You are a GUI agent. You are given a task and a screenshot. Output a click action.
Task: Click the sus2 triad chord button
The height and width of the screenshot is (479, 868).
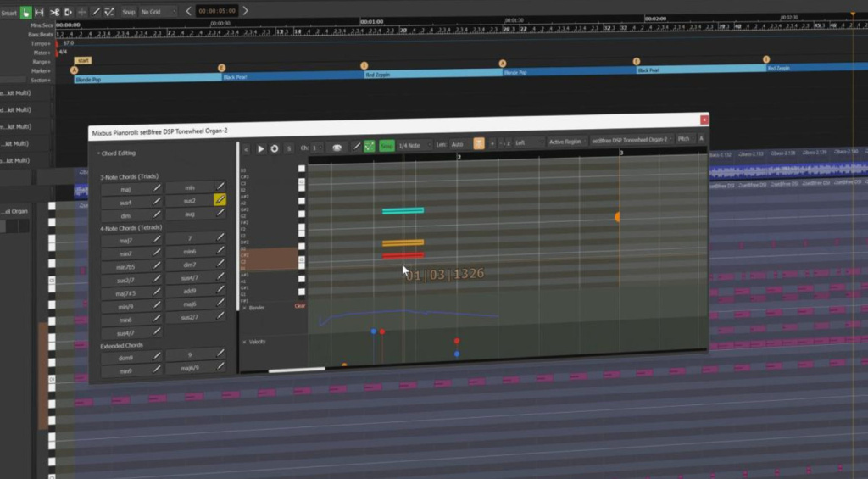click(x=189, y=200)
